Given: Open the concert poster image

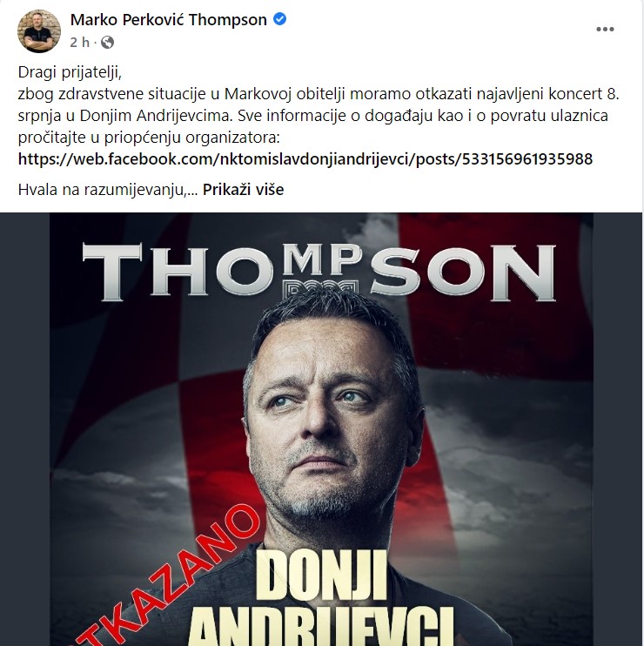Looking at the screenshot, I should [322, 429].
